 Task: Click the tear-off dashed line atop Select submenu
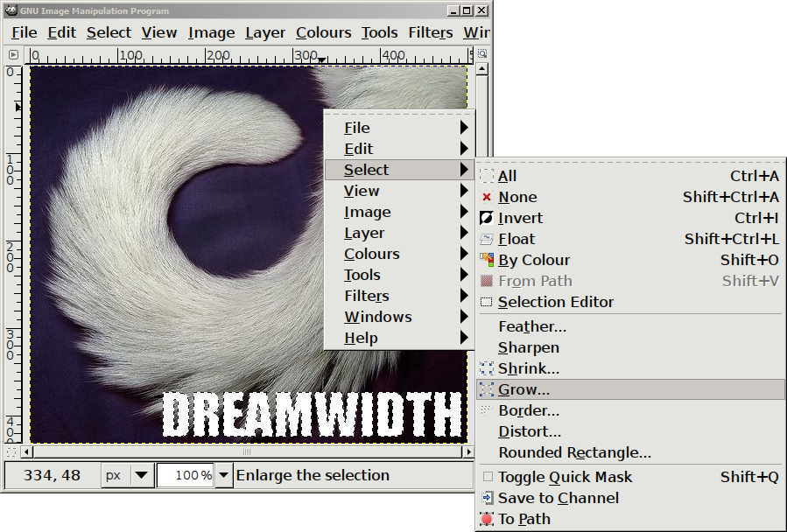pos(630,163)
